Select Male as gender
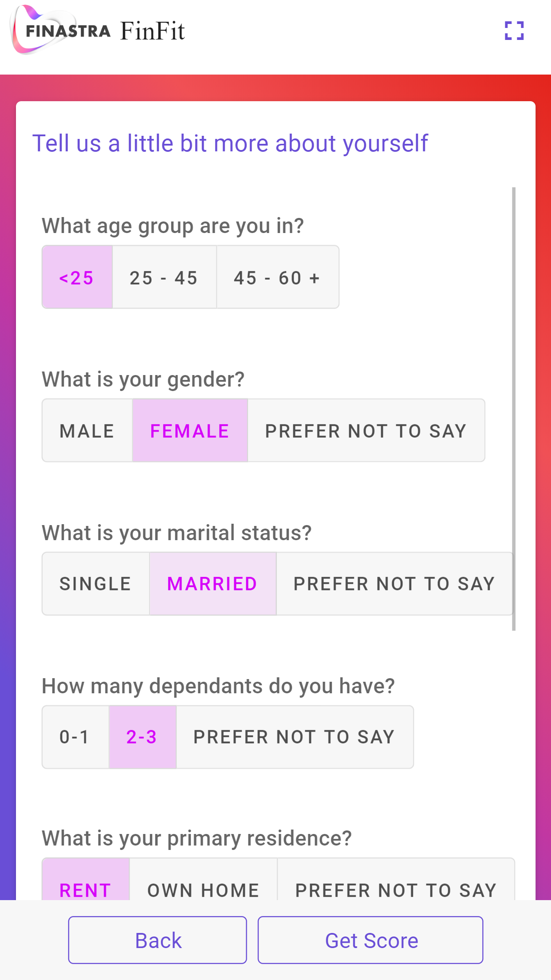Screen dimensions: 551x980 [x=87, y=431]
